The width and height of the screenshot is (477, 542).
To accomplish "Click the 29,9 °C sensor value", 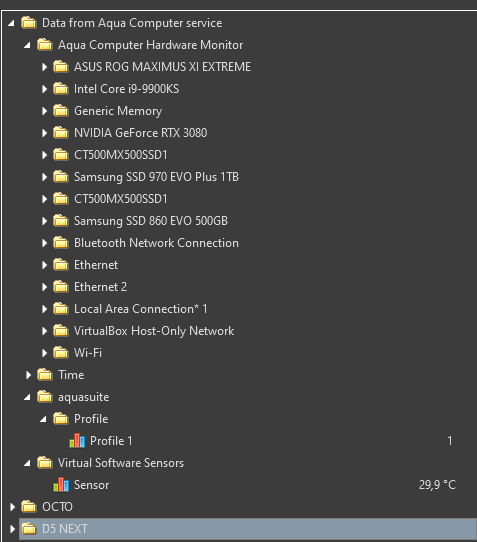I will tap(437, 485).
